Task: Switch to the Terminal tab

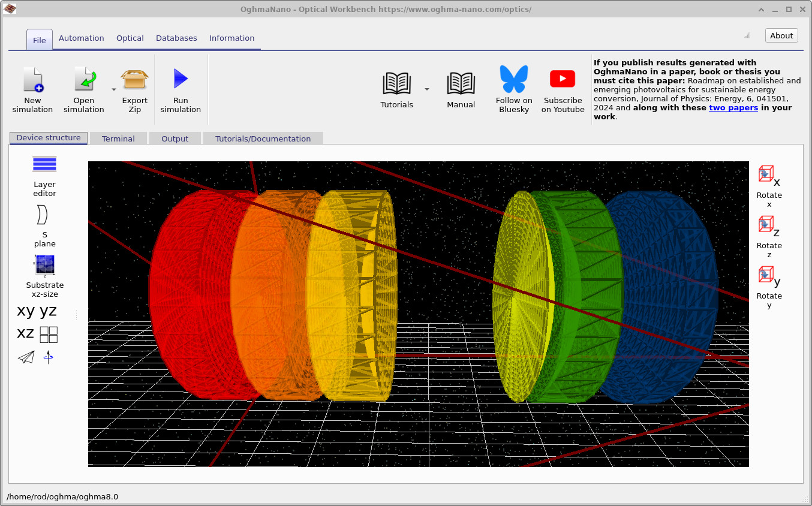Action: 118,138
